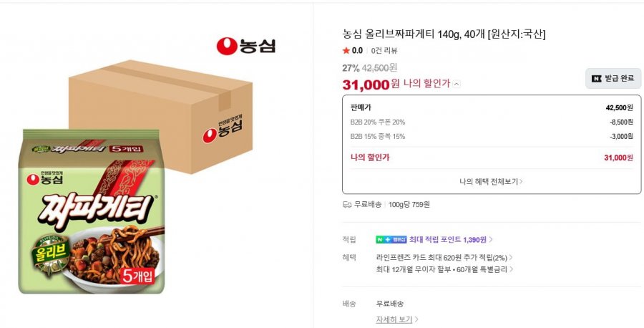Click the B2B 20% 쿠폰 discount row
644x328 pixels.
(x=492, y=122)
